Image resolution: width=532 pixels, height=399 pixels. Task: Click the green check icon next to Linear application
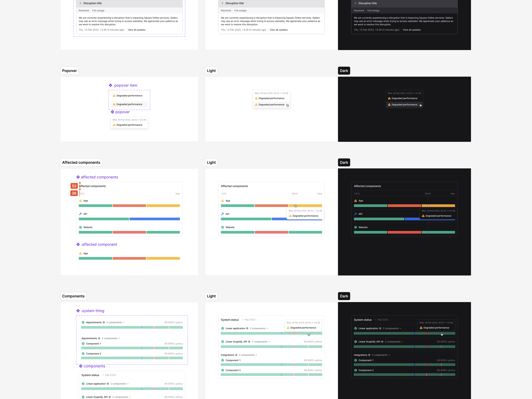click(x=222, y=328)
